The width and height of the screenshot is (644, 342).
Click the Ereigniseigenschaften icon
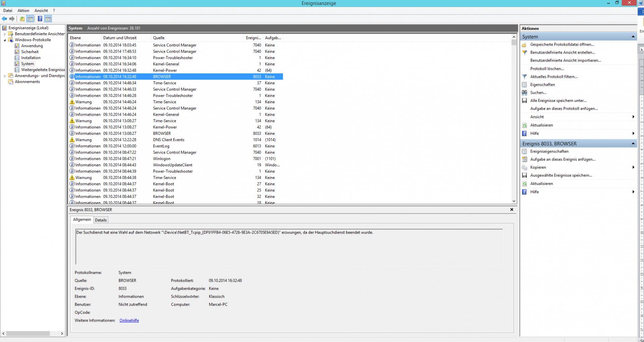[x=525, y=152]
